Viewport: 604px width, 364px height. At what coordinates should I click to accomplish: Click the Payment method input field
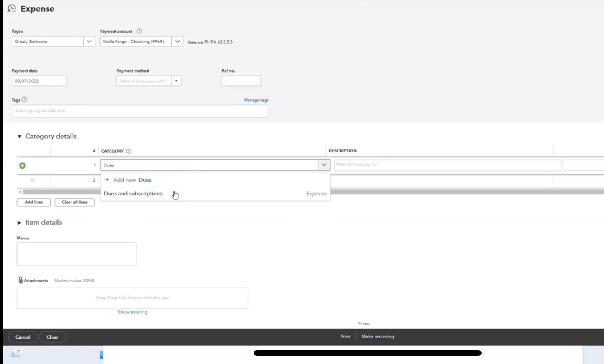point(144,81)
